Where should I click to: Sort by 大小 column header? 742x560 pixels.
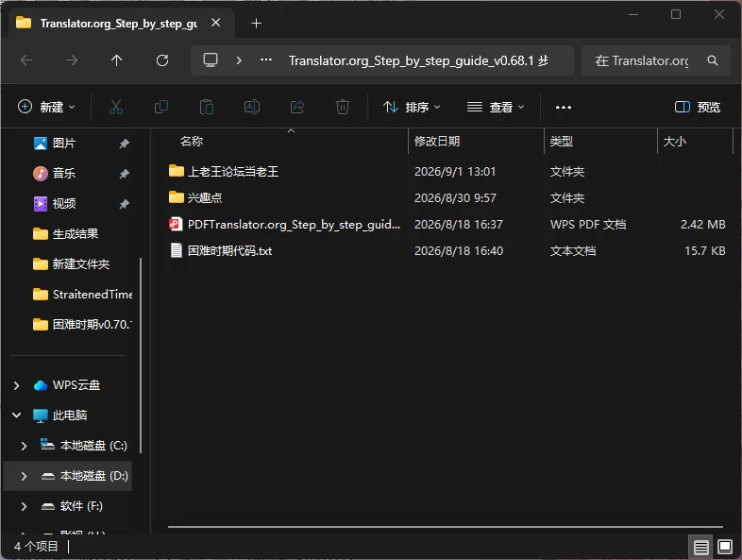[674, 141]
